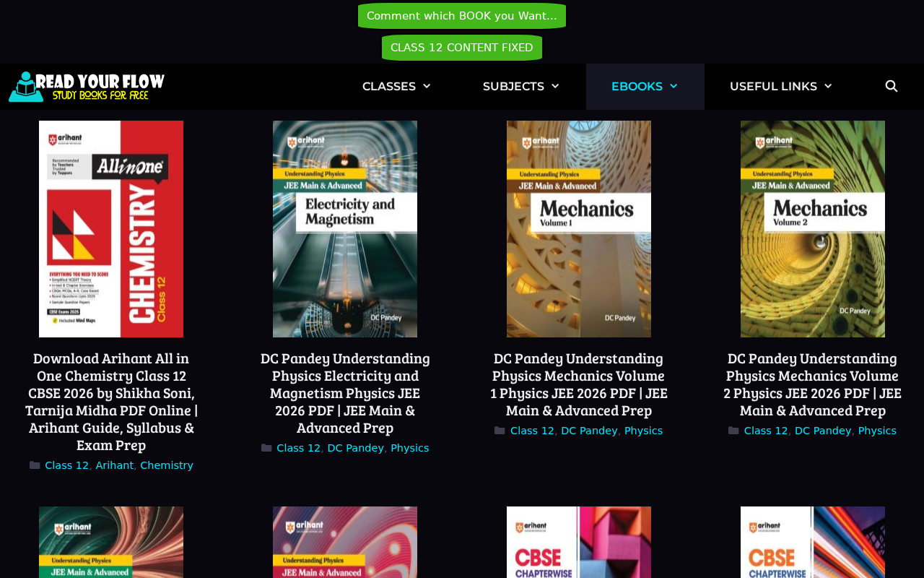Click Physics under Mechanics Volume 1

(x=644, y=431)
